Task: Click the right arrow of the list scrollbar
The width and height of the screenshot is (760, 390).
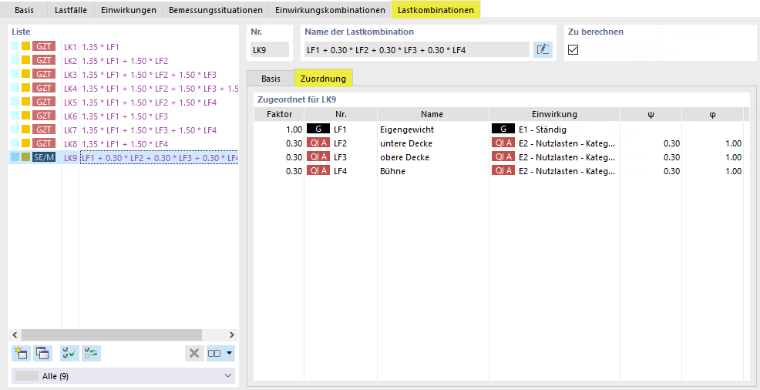Action: pos(232,335)
